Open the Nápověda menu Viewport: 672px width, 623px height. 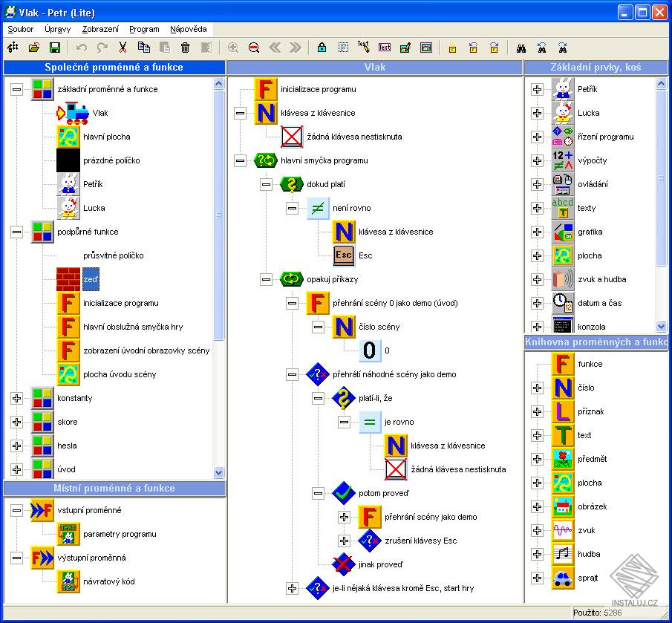pos(188,30)
